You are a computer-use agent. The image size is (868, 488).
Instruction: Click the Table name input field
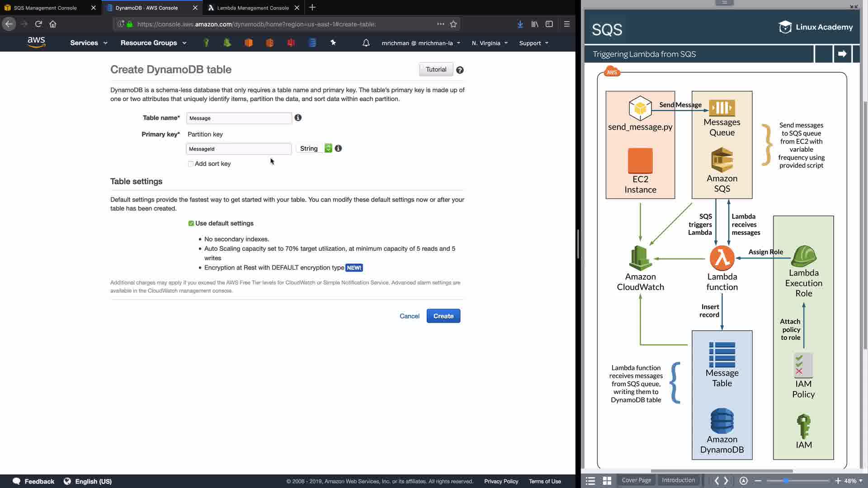239,118
